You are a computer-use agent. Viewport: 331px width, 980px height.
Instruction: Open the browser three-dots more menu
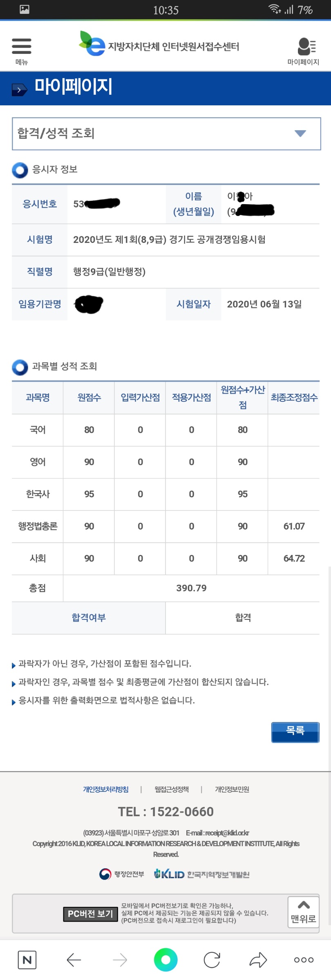304,960
